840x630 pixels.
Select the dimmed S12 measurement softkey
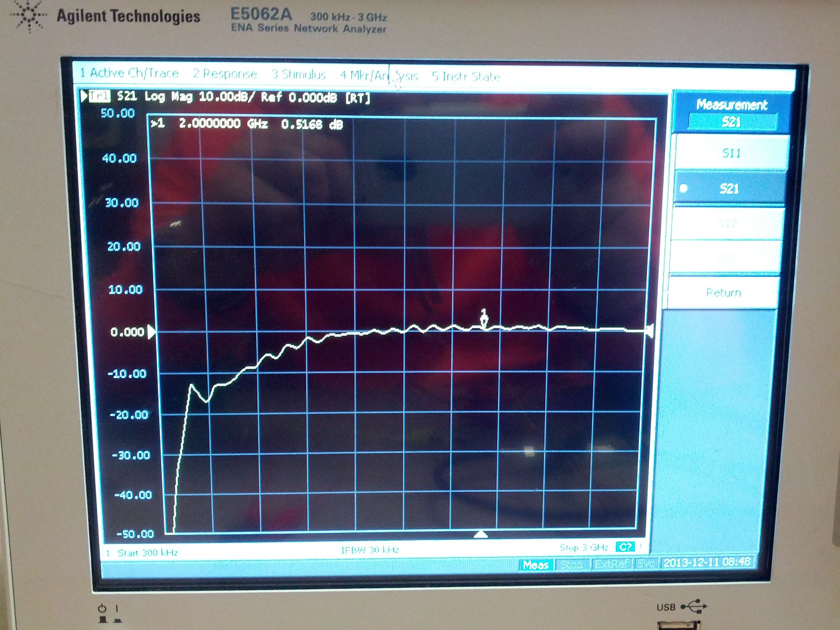(x=727, y=223)
